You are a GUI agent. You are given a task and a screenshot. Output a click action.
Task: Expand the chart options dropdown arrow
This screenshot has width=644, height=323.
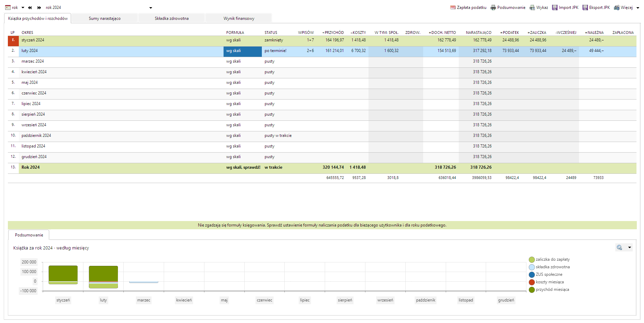point(630,247)
